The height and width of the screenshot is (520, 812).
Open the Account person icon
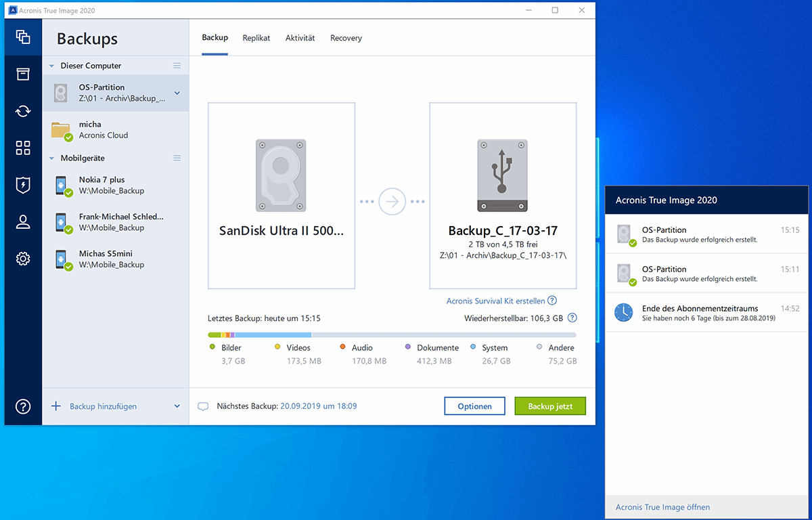[x=23, y=222]
